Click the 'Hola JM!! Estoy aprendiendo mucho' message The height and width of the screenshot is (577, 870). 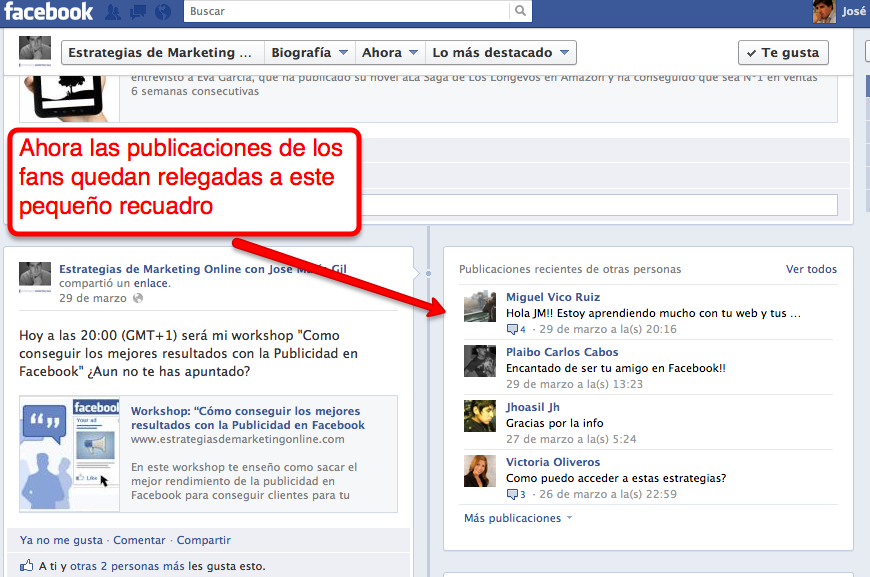tap(653, 313)
